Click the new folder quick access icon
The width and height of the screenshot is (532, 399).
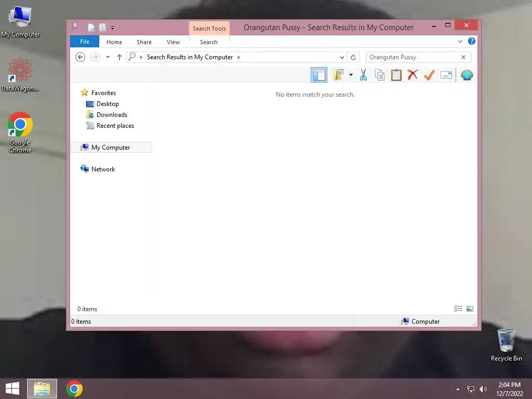[102, 28]
